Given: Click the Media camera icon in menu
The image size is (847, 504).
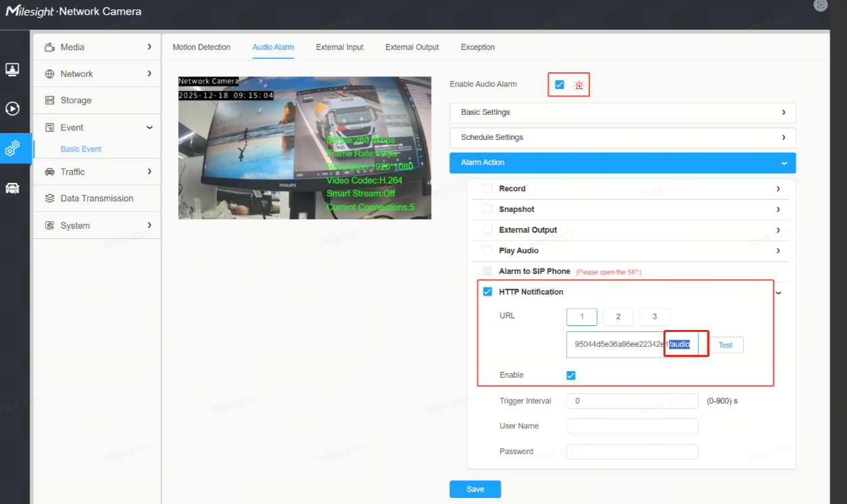Looking at the screenshot, I should point(49,47).
